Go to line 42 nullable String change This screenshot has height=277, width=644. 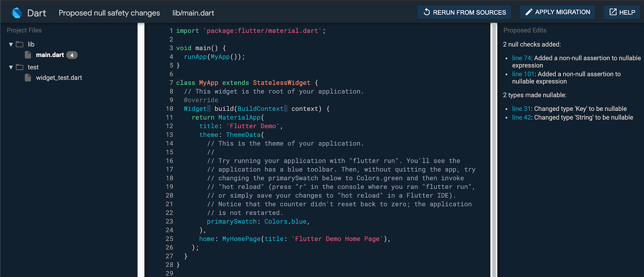521,118
